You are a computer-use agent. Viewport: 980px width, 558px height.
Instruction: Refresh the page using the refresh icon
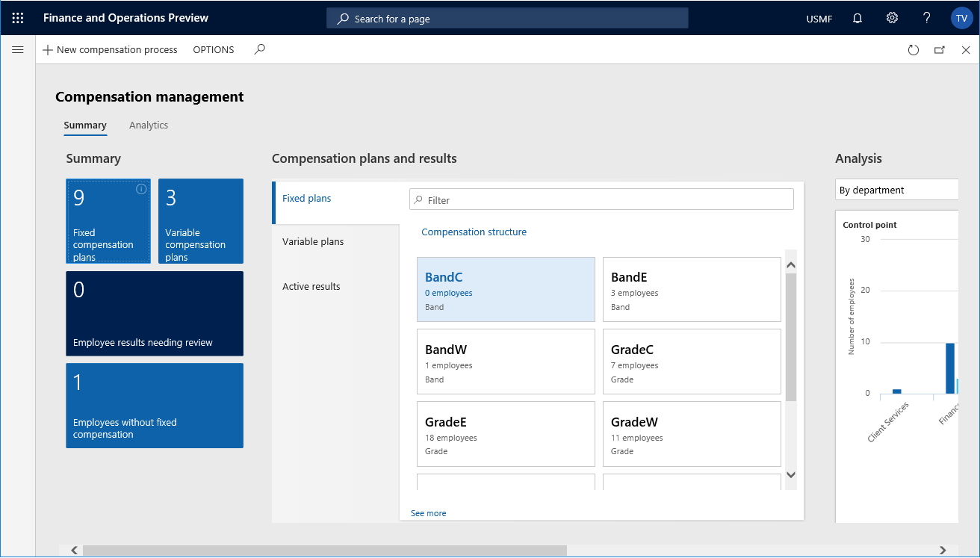point(914,49)
